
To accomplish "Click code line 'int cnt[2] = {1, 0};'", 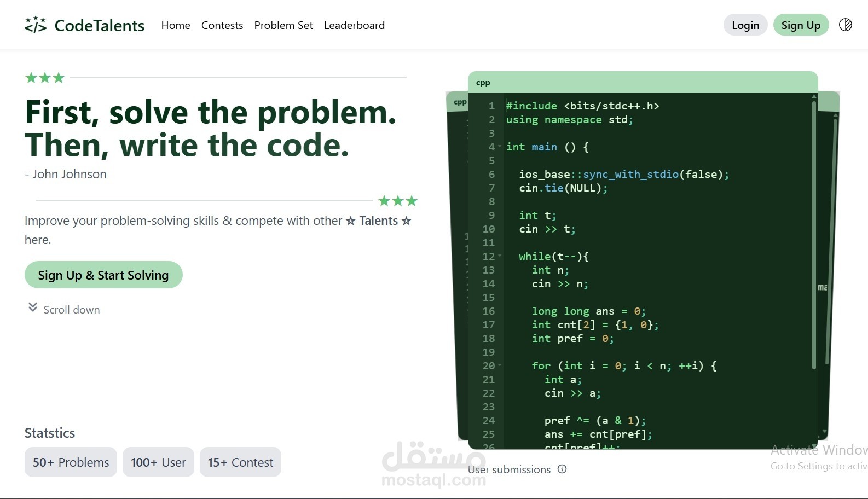I will [595, 324].
